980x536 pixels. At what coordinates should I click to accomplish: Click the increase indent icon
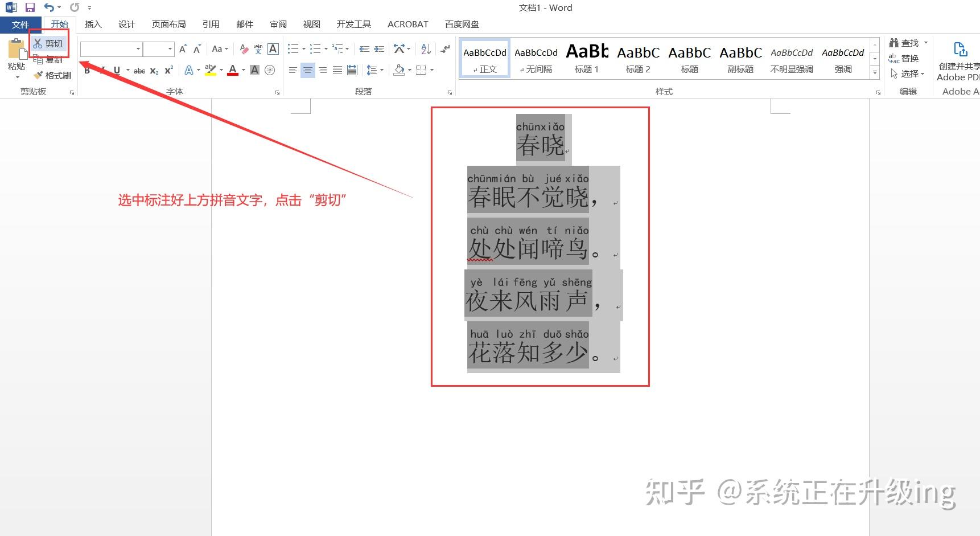tap(379, 49)
